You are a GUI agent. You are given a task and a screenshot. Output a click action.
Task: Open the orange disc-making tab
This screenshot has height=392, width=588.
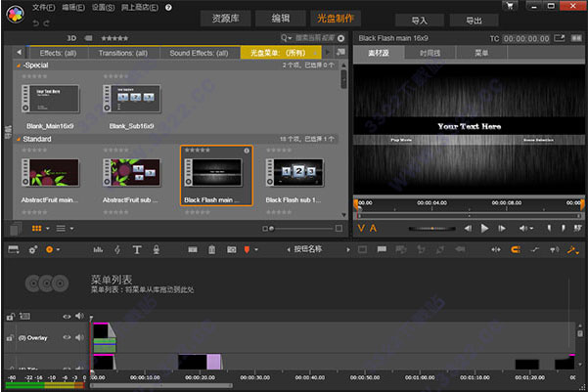pos(336,19)
